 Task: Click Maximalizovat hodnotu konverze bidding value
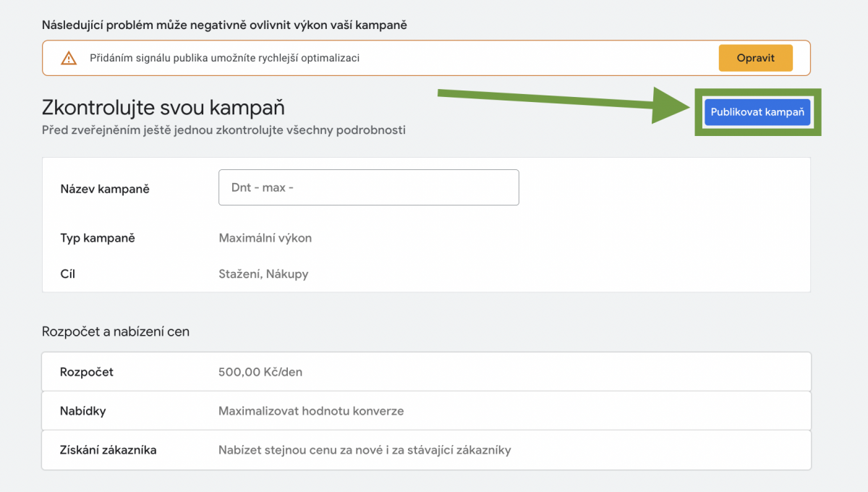[x=311, y=411]
